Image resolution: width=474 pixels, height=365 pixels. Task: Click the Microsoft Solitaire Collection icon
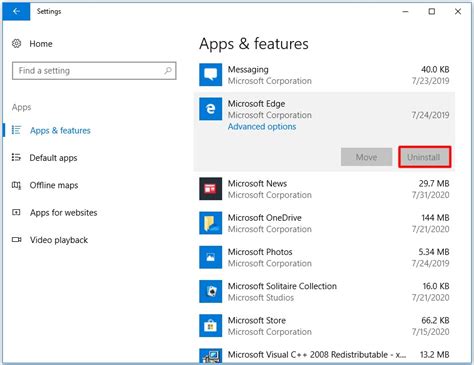211,291
